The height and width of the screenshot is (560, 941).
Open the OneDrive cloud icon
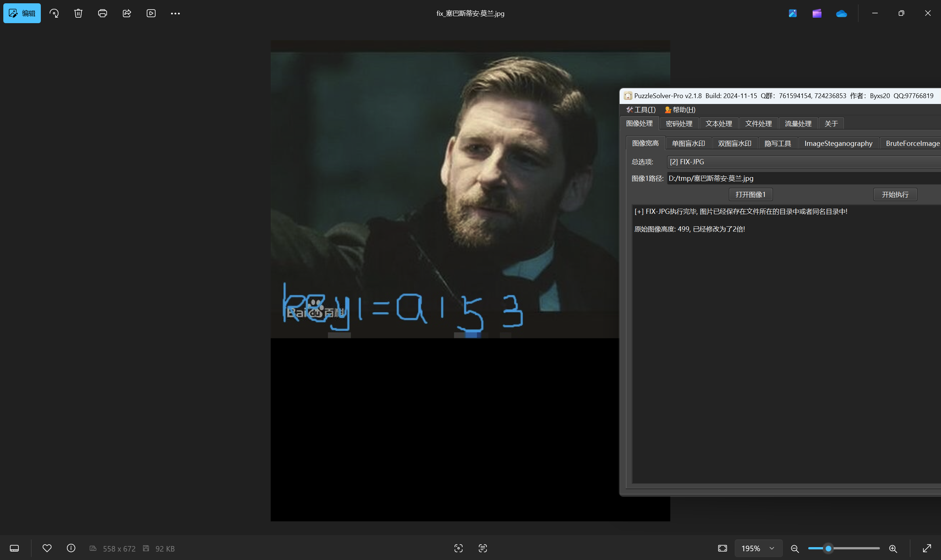pos(841,14)
